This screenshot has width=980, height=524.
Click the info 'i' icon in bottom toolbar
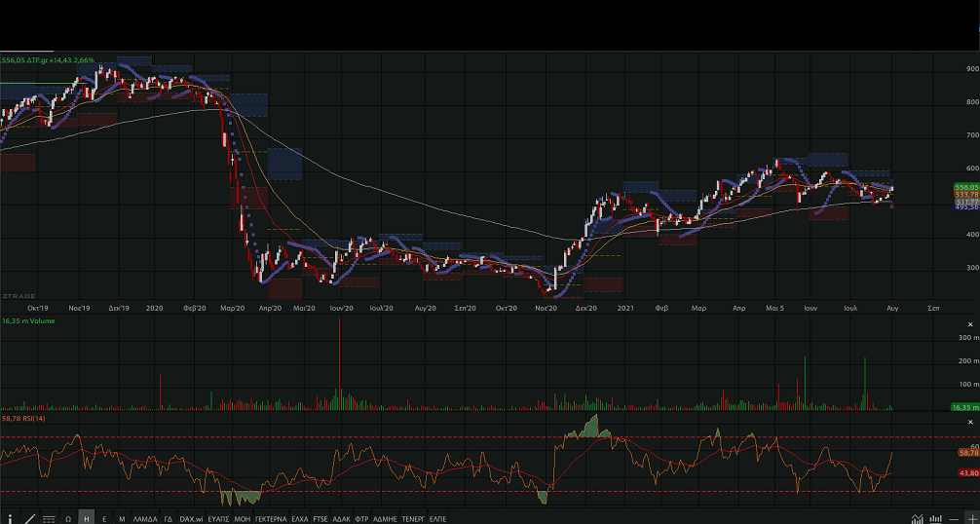(x=10, y=518)
